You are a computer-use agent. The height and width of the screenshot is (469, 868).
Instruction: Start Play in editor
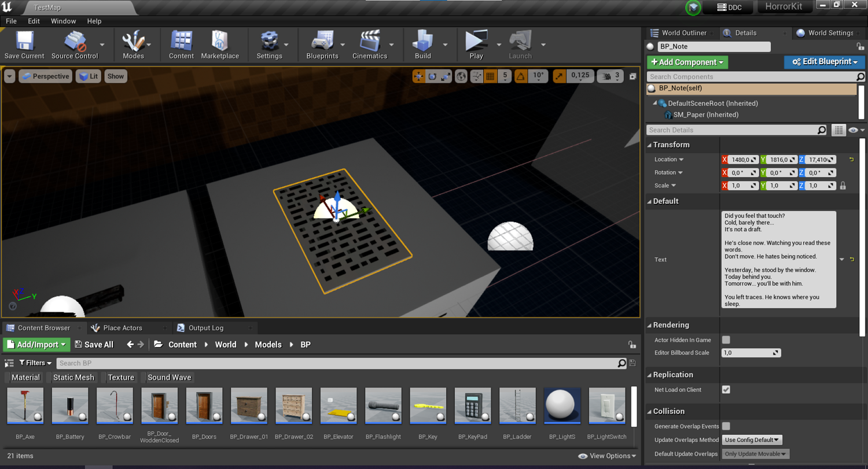[x=476, y=45]
